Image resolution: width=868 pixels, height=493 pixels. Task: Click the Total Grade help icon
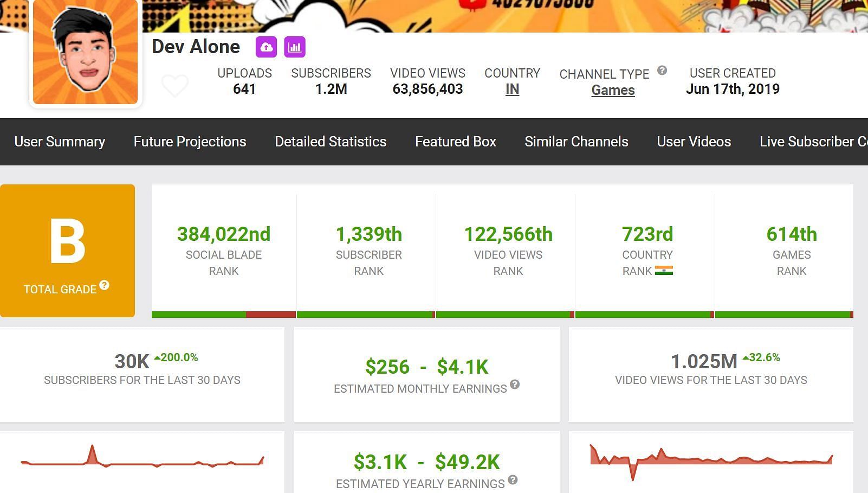[x=105, y=285]
